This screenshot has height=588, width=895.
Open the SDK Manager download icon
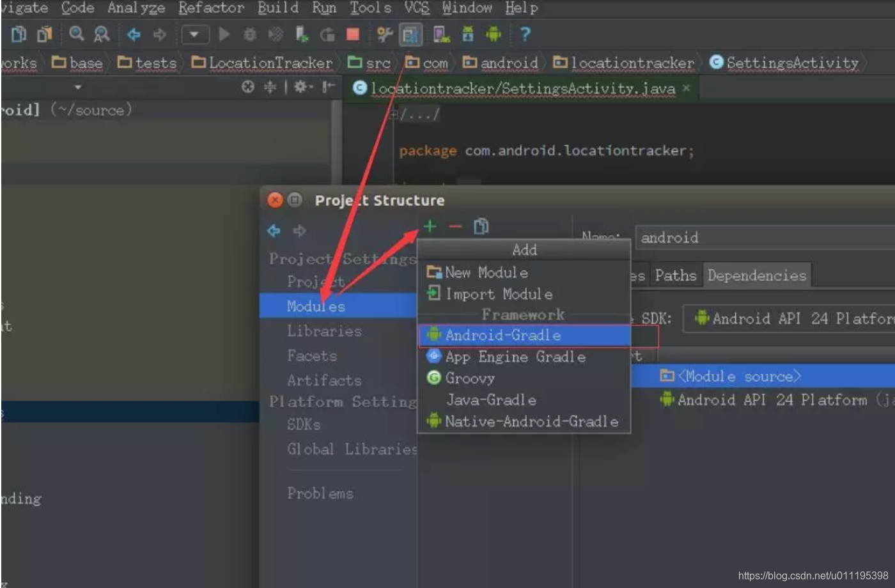coord(468,34)
